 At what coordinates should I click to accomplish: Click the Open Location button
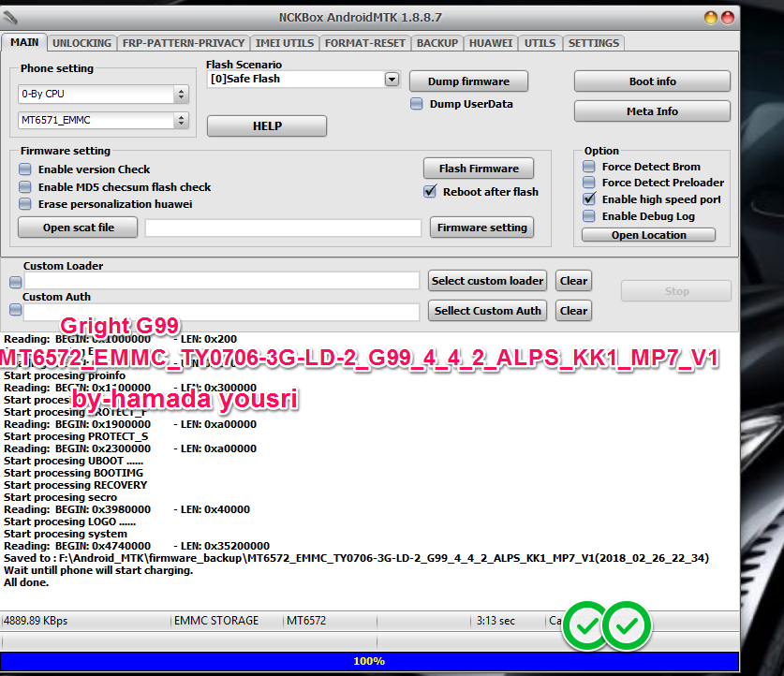[x=648, y=235]
